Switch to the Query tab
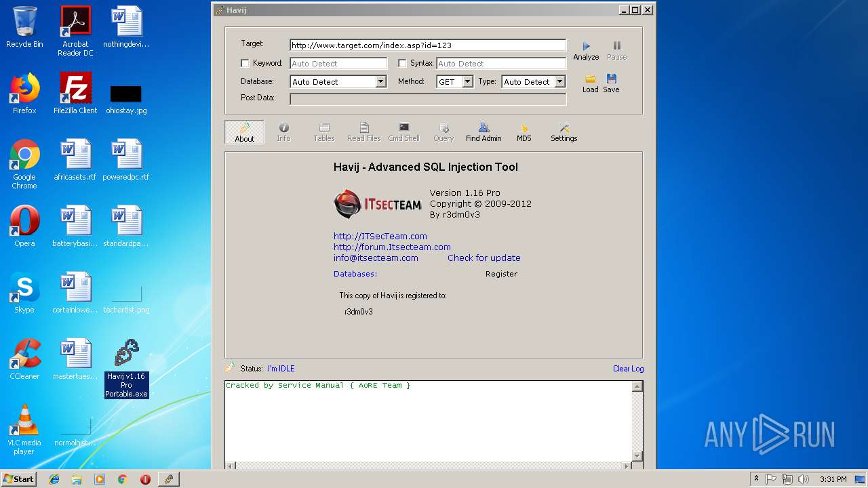The image size is (868, 488). (x=443, y=132)
